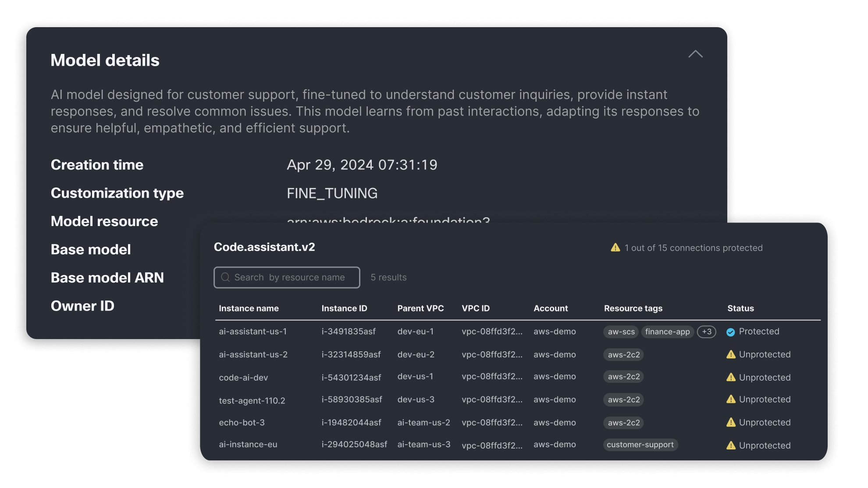Click the warning triangle on ai-instance-eu row

pyautogui.click(x=730, y=445)
